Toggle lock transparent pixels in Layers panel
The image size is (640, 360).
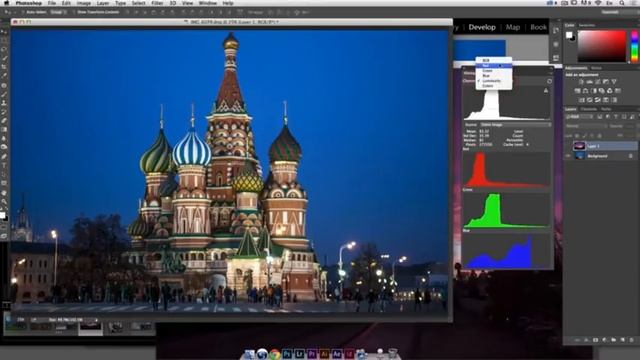577,136
